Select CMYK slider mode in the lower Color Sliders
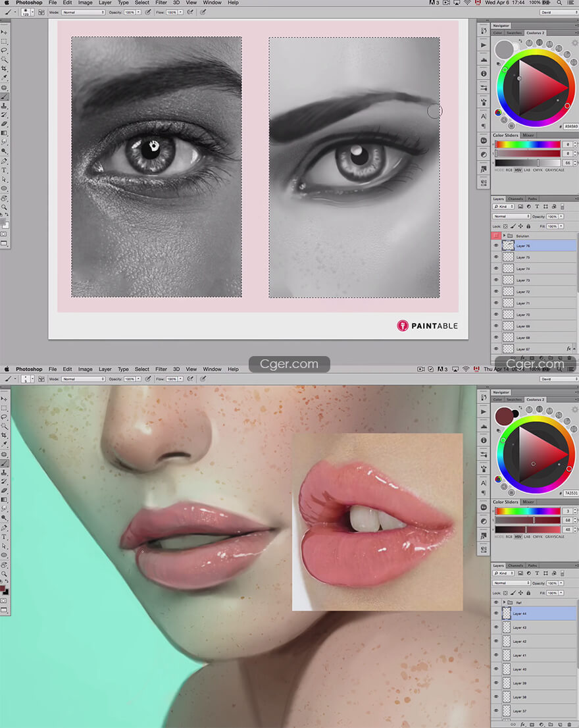Screen dimensions: 579x728 pyautogui.click(x=538, y=536)
